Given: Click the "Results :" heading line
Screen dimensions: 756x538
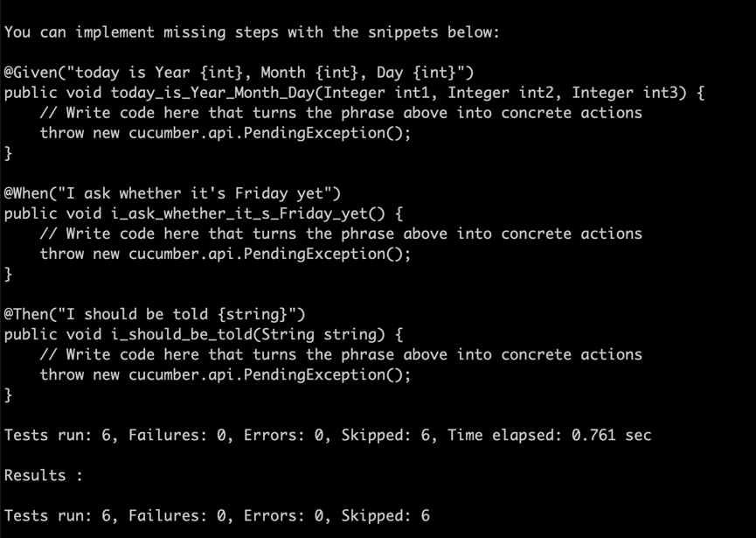Looking at the screenshot, I should pyautogui.click(x=35, y=475).
